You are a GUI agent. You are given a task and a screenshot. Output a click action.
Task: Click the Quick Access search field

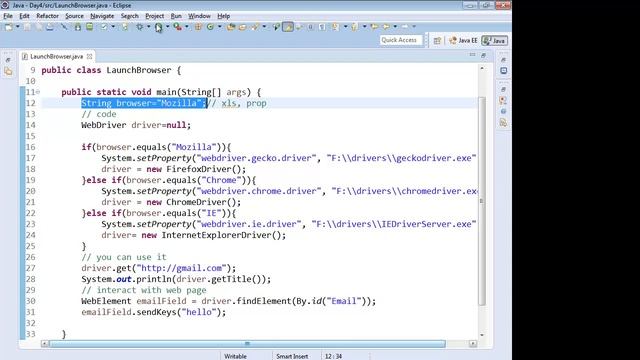[x=400, y=40]
